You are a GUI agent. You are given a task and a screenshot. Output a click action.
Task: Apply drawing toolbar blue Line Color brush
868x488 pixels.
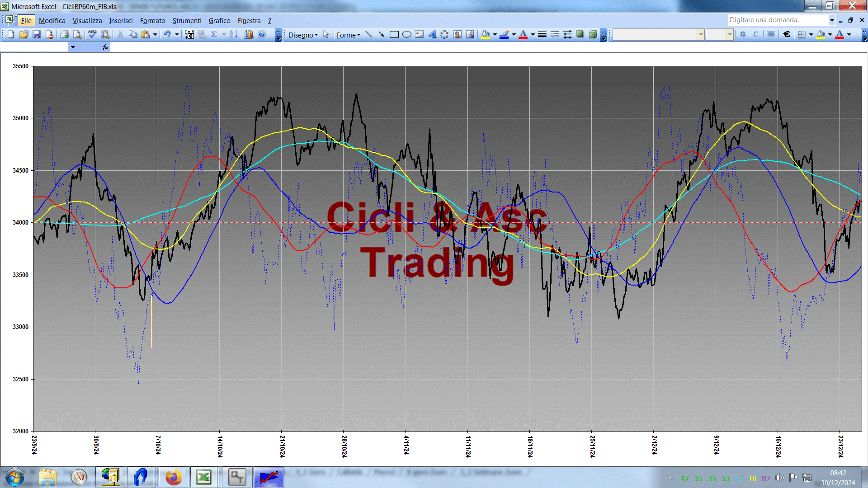(504, 34)
